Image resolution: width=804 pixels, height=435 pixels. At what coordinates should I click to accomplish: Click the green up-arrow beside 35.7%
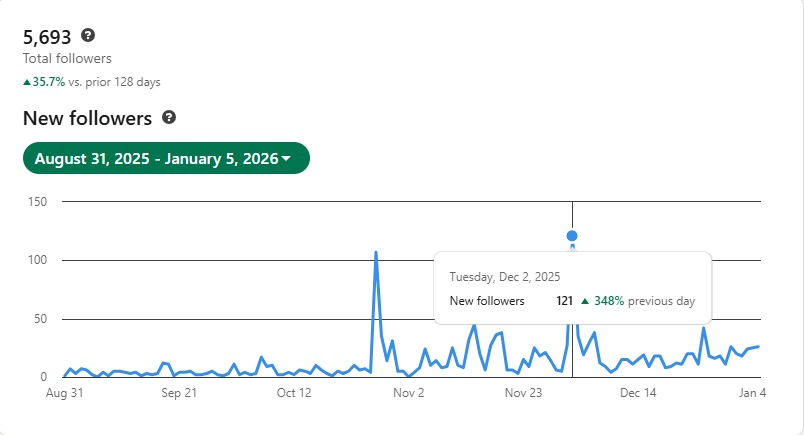point(27,82)
